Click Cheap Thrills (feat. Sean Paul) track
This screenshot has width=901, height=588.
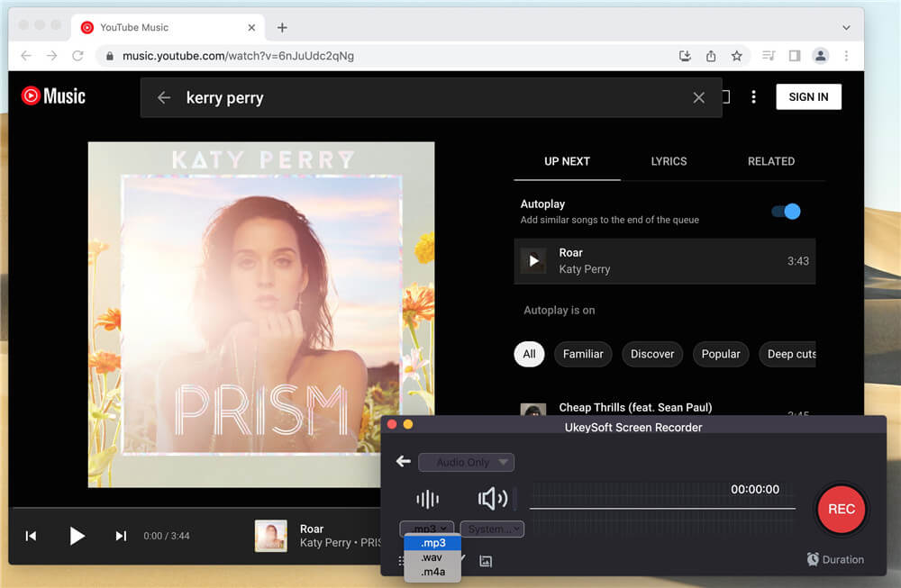pyautogui.click(x=635, y=408)
